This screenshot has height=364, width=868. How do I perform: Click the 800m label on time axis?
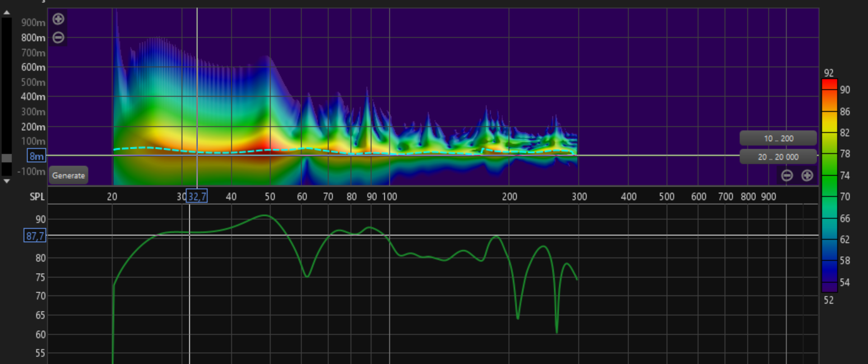pyautogui.click(x=34, y=38)
